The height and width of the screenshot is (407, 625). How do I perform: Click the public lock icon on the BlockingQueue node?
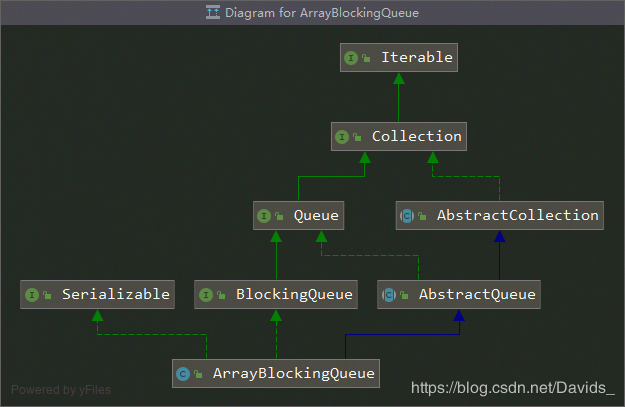point(221,295)
